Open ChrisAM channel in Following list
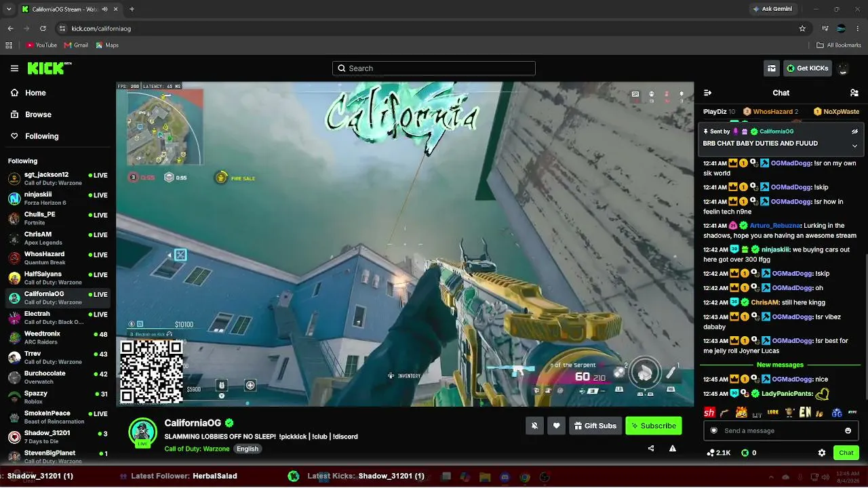 [x=58, y=239]
